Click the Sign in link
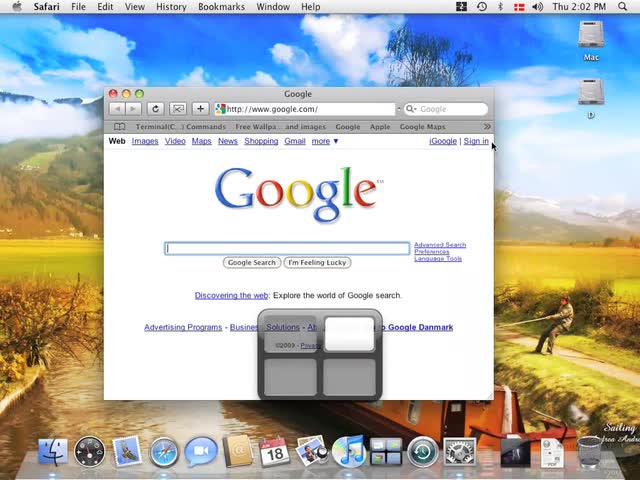The image size is (640, 480). point(476,141)
